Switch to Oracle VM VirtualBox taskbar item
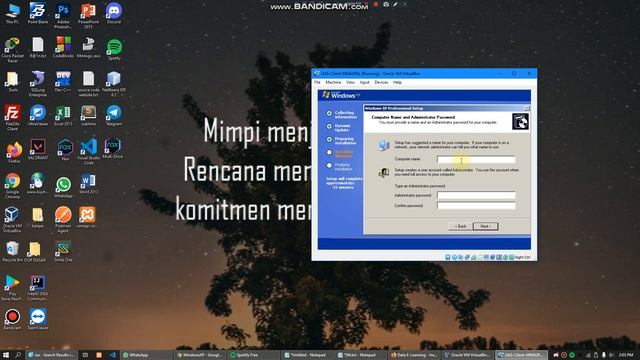640x360 pixels. [x=468, y=355]
